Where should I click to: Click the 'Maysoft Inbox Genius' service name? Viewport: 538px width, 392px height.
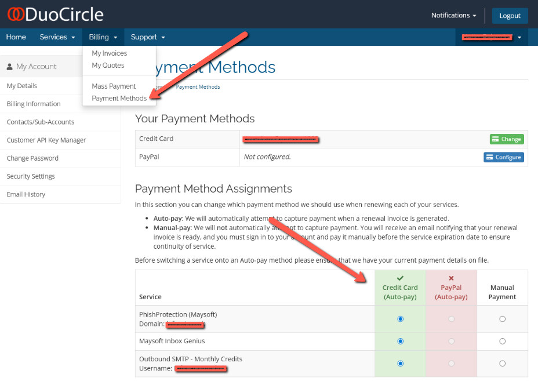tap(172, 341)
